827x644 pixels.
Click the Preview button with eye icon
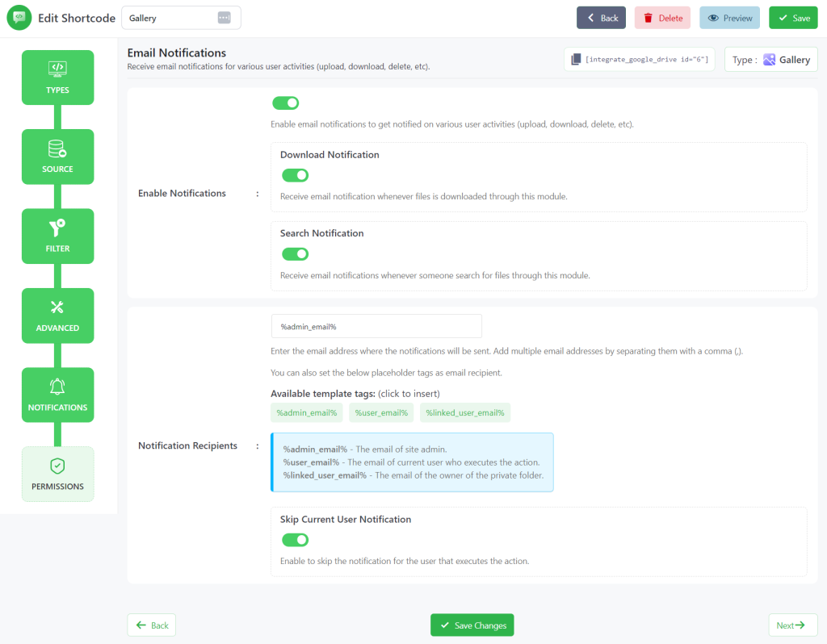click(x=729, y=18)
